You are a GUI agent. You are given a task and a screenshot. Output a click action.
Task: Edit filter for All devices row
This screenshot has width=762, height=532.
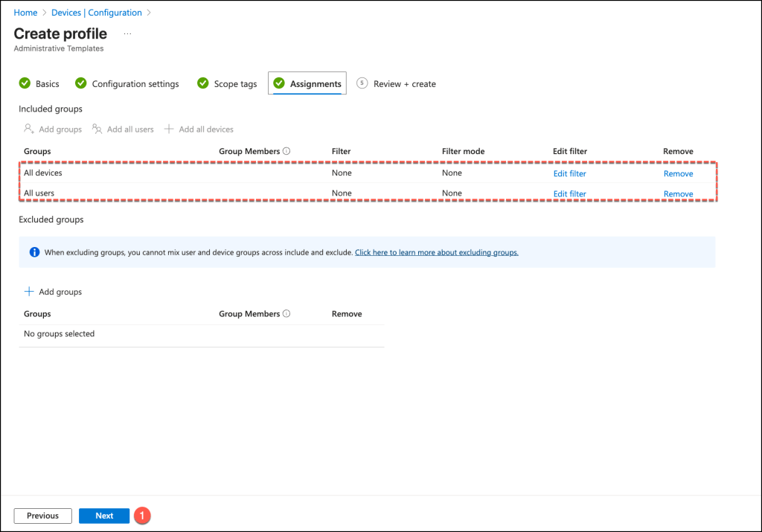coord(569,173)
